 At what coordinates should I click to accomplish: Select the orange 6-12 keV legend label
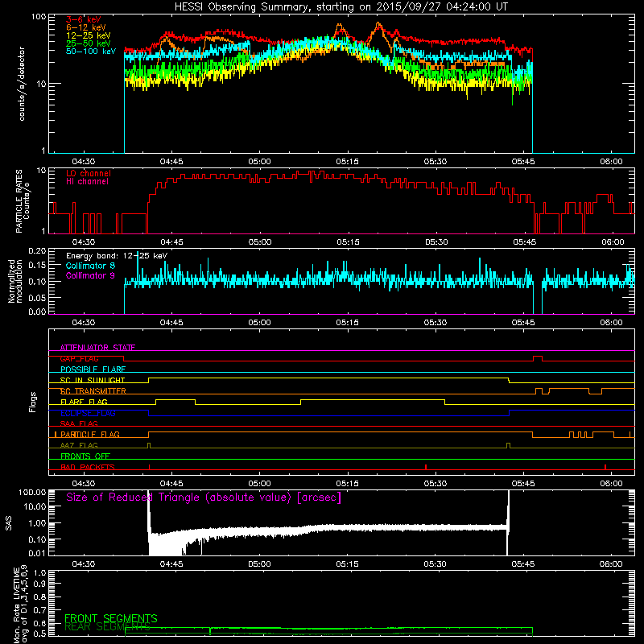86,27
